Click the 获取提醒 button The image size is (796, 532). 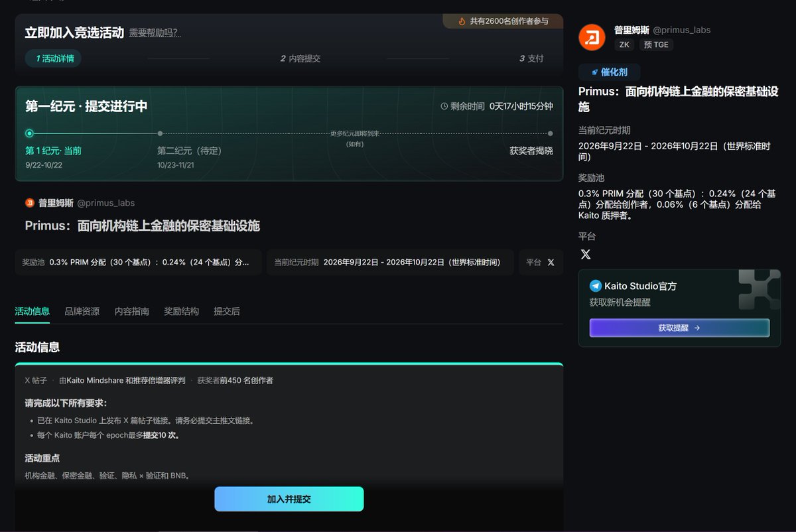(x=679, y=328)
